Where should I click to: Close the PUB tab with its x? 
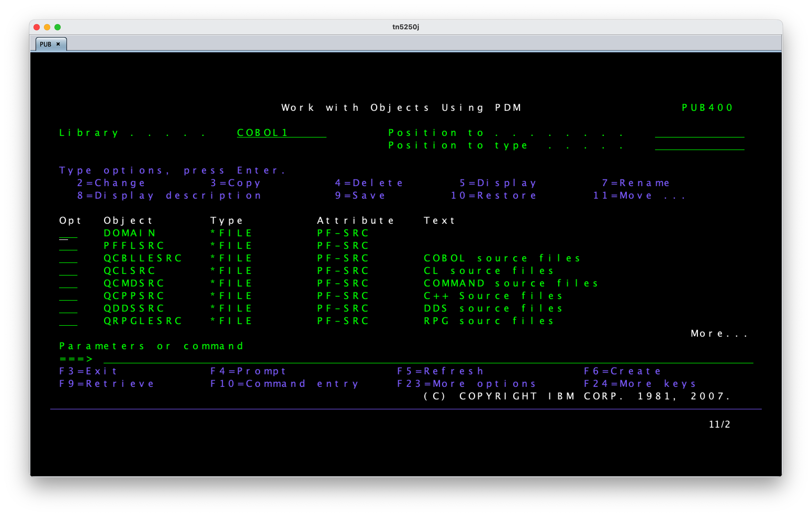[x=58, y=44]
